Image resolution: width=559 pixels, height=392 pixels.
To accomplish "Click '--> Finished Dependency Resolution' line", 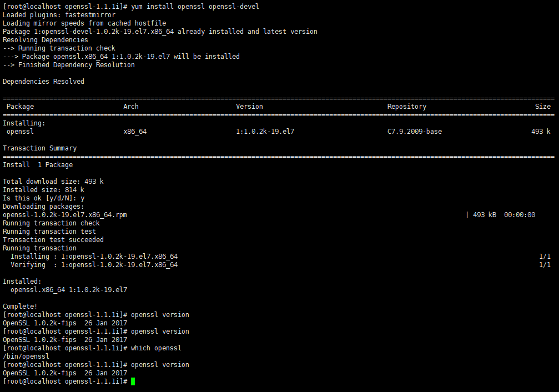I will click(69, 65).
